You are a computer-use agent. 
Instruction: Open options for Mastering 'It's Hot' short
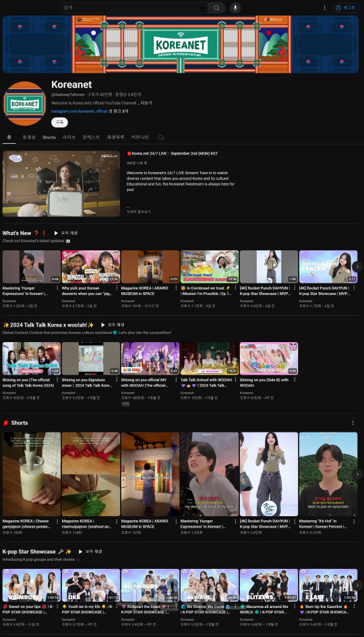pyautogui.click(x=354, y=521)
